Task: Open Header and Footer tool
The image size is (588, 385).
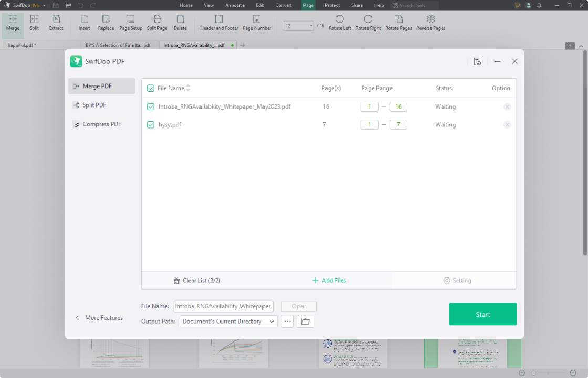Action: click(219, 23)
